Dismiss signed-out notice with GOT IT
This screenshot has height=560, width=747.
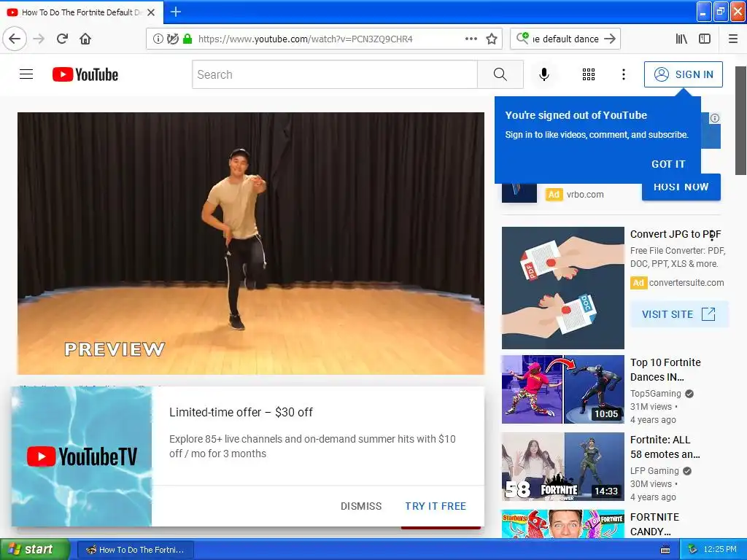pyautogui.click(x=668, y=164)
